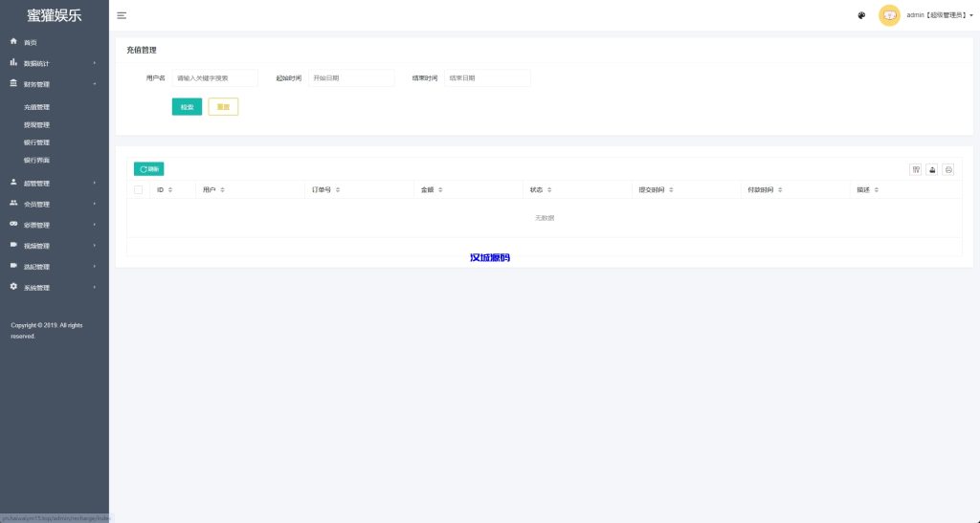Click the admin avatar picture
Viewport: 980px width, 523px height.
pos(889,15)
